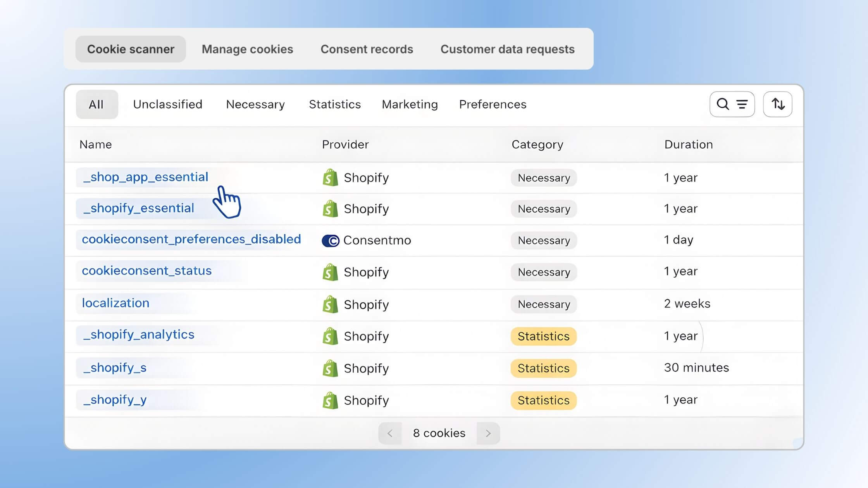Image resolution: width=868 pixels, height=488 pixels.
Task: Click the Shopify icon next to cookieconsent_status
Action: click(x=330, y=272)
